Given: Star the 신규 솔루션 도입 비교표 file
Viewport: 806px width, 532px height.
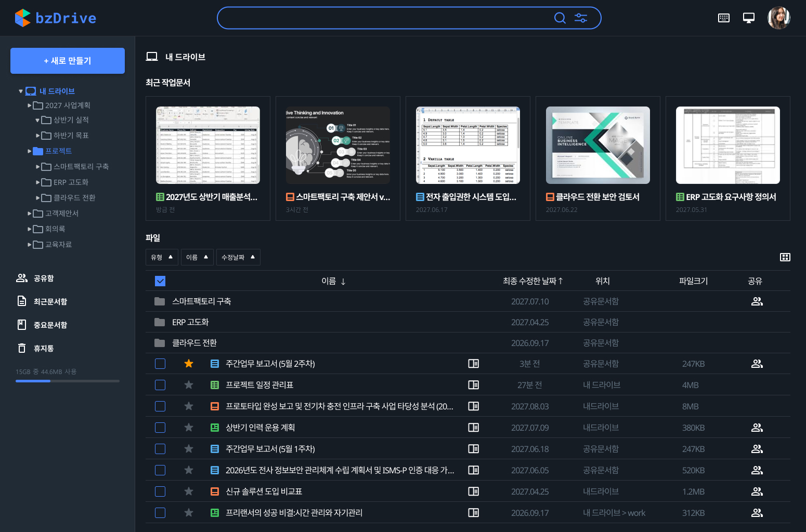Looking at the screenshot, I should tap(189, 491).
